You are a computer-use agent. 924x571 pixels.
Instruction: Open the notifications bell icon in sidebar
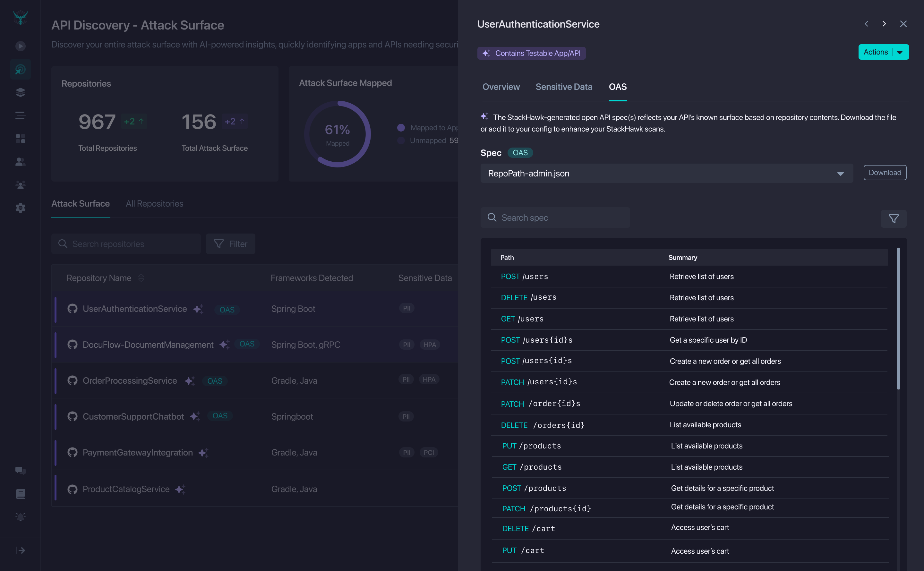pos(21,516)
